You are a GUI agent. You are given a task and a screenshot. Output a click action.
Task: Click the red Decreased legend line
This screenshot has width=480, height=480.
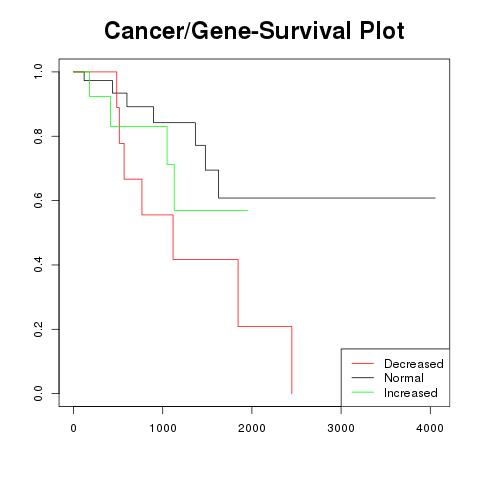363,363
